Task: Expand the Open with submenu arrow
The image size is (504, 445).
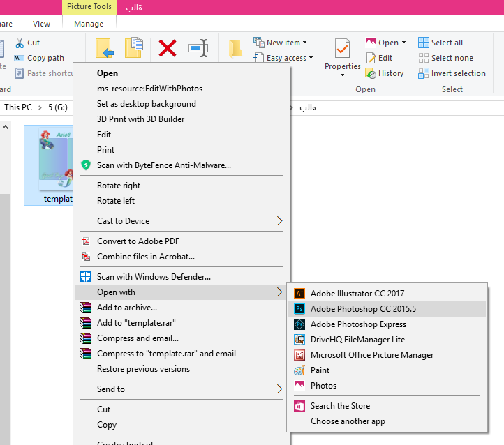Action: point(279,292)
